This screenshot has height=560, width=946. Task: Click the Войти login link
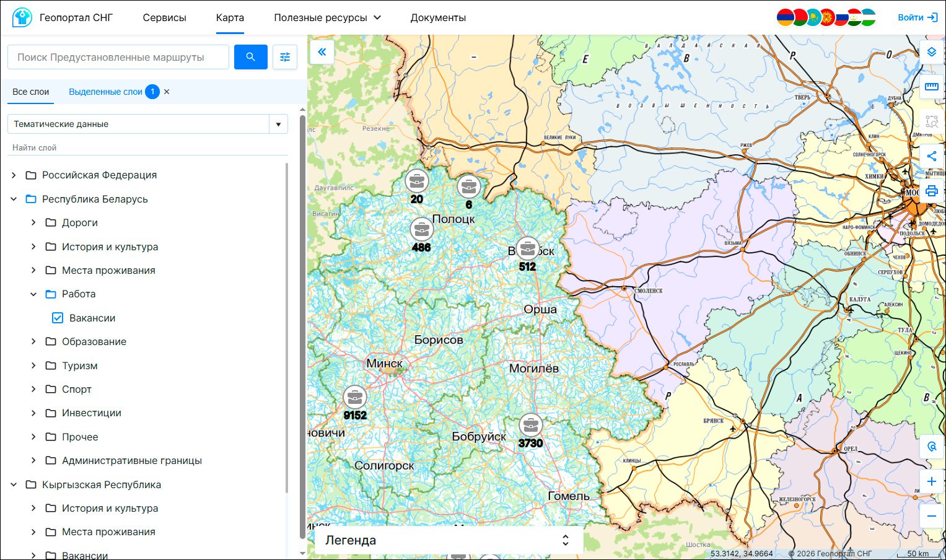[x=918, y=17]
